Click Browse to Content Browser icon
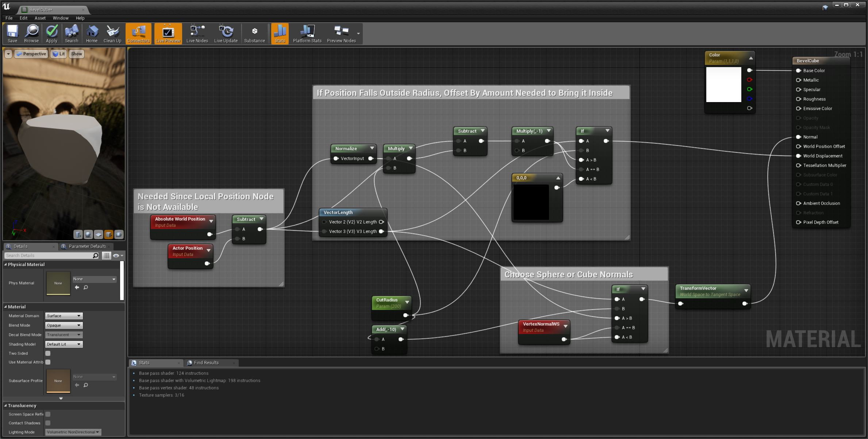The height and width of the screenshot is (439, 868). click(31, 33)
